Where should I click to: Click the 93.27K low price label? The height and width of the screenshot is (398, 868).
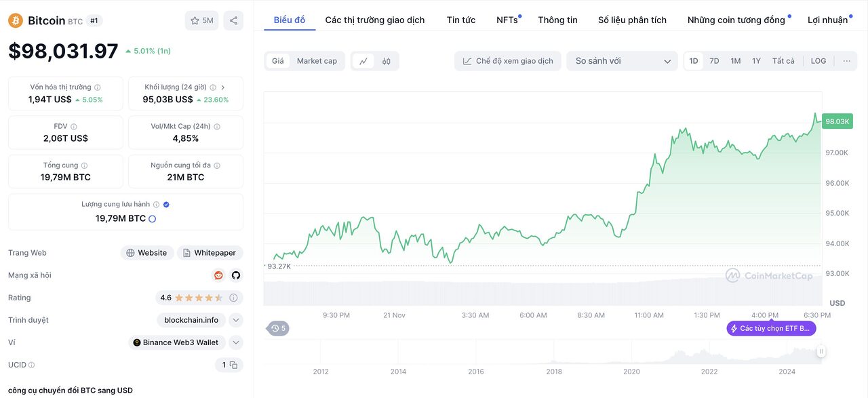(279, 266)
